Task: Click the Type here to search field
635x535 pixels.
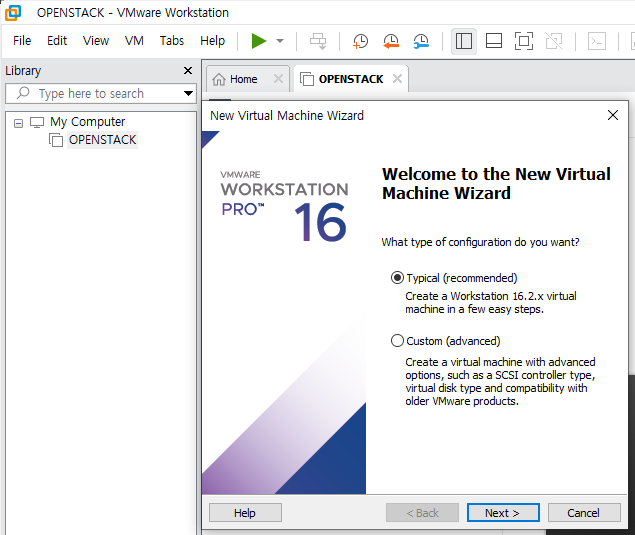Action: 101,94
